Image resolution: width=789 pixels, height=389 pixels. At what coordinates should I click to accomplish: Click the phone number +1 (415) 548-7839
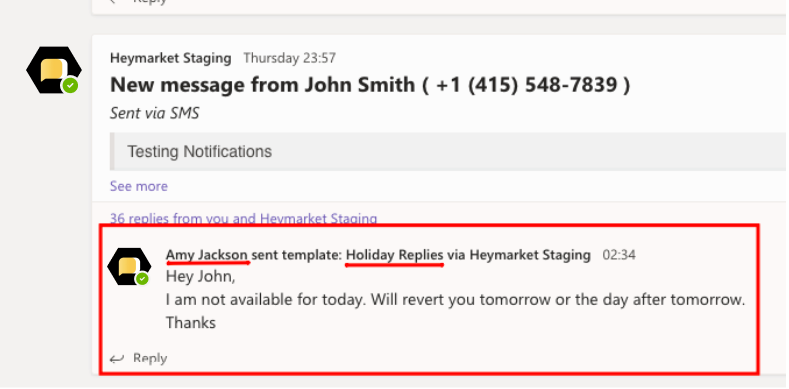(x=527, y=85)
